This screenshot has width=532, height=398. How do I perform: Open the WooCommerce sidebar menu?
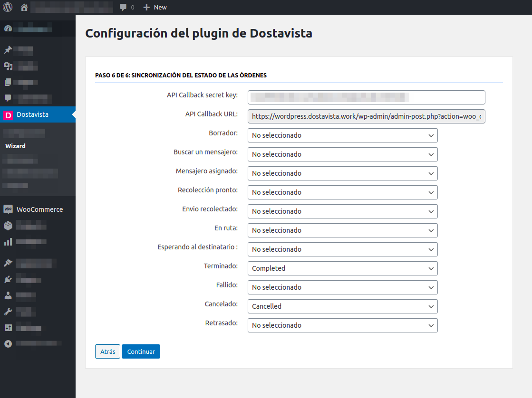[x=38, y=209]
